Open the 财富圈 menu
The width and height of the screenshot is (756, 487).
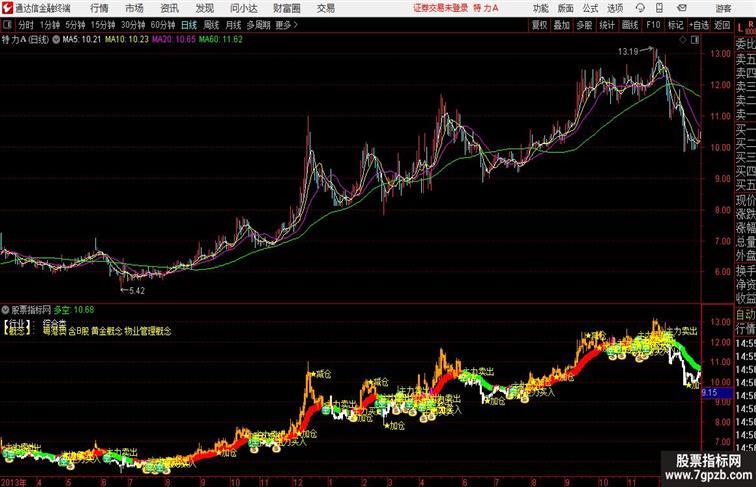click(x=287, y=8)
